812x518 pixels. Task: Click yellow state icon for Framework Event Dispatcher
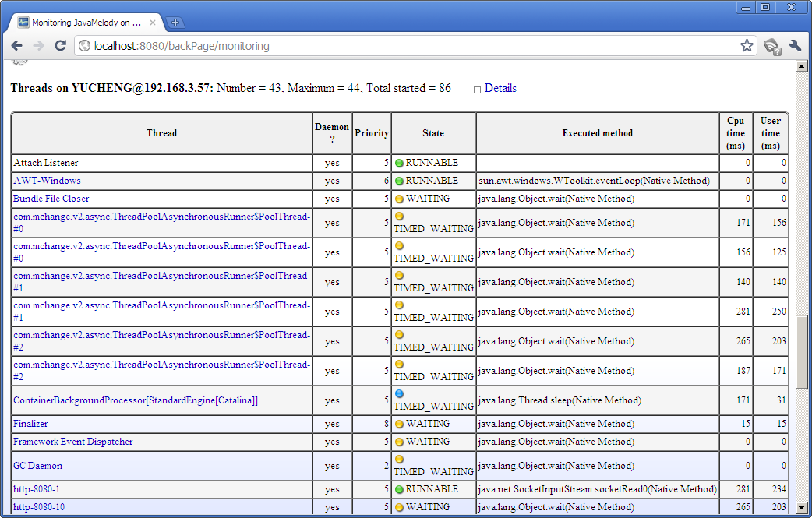[x=399, y=442]
